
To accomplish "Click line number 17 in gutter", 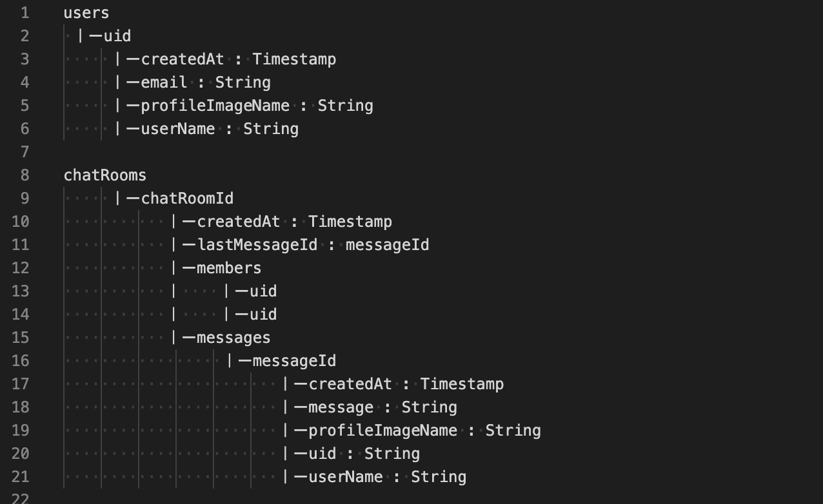I will [x=21, y=384].
